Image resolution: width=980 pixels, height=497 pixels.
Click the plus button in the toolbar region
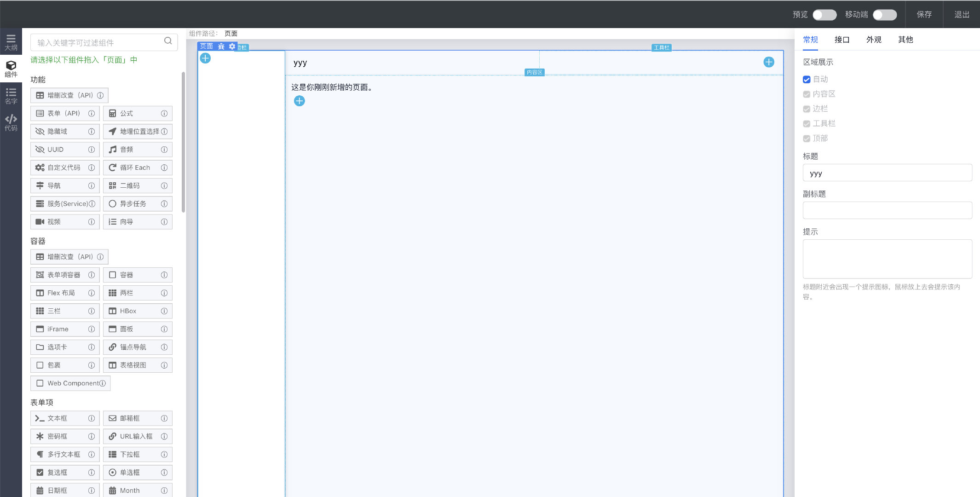(768, 62)
